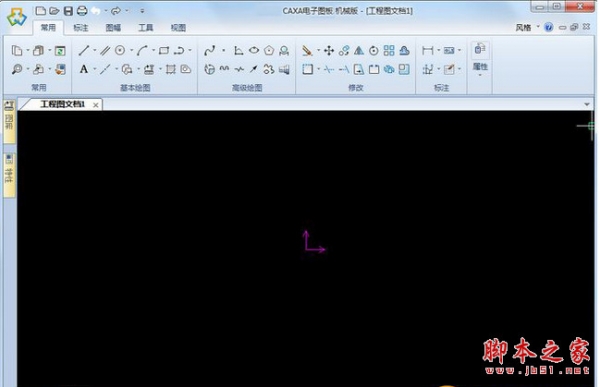Click the Redo arrow
Screen dimensions: 600x387
coord(116,11)
